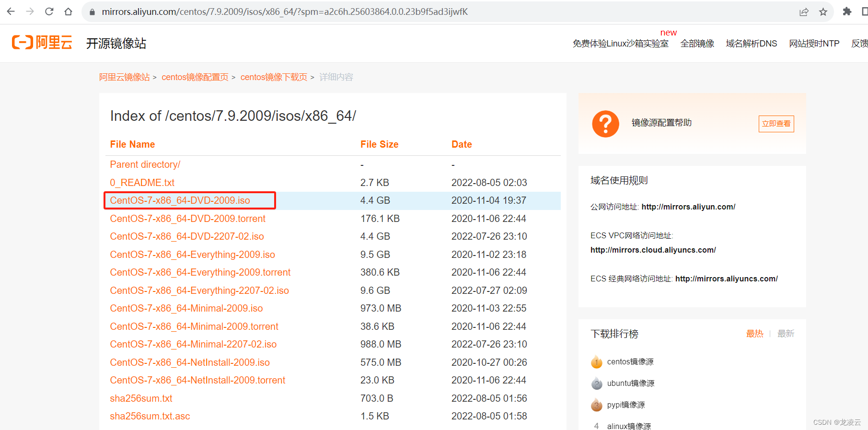Download CentOS-7-x86_64-NetInstall-2009.iso
Image resolution: width=868 pixels, height=430 pixels.
190,362
